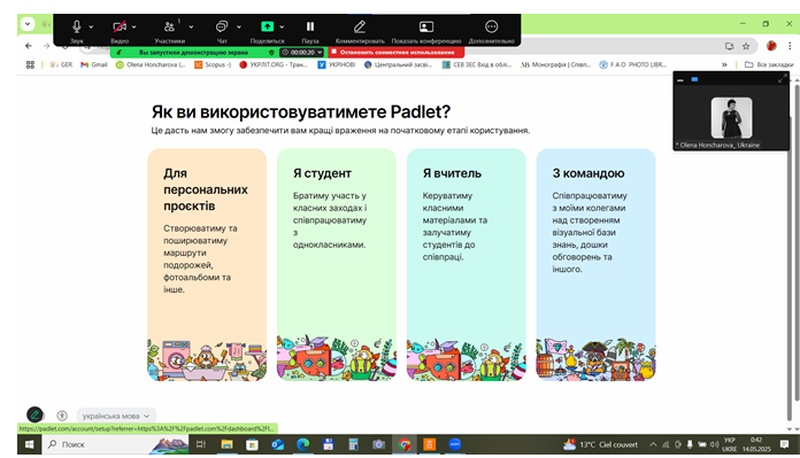The width and height of the screenshot is (800, 458).
Task: Expand video options arrow beside Видео
Action: click(x=134, y=27)
